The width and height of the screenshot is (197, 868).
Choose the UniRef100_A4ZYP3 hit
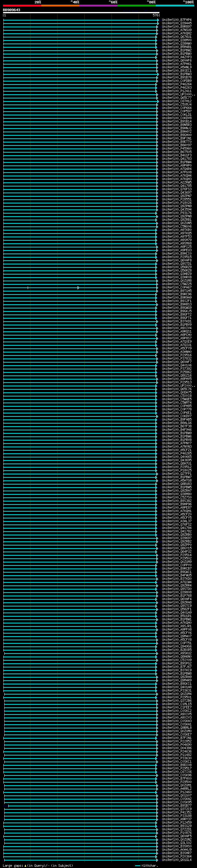coord(176,57)
